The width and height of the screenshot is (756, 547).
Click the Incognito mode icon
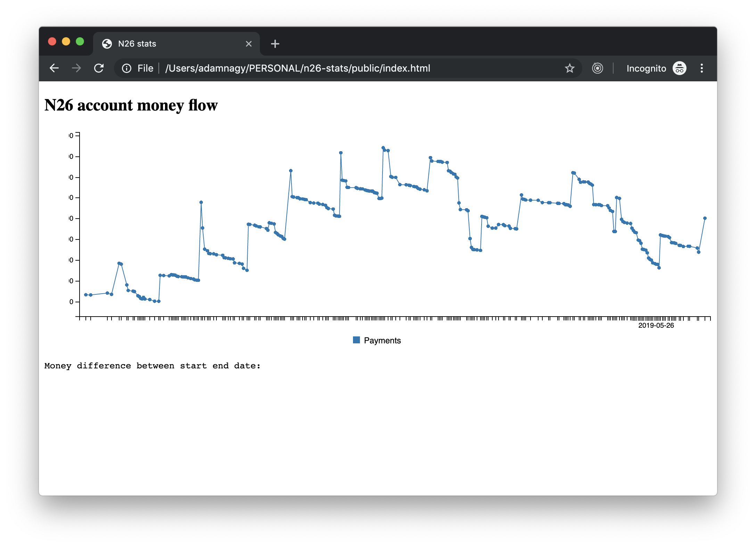[679, 68]
